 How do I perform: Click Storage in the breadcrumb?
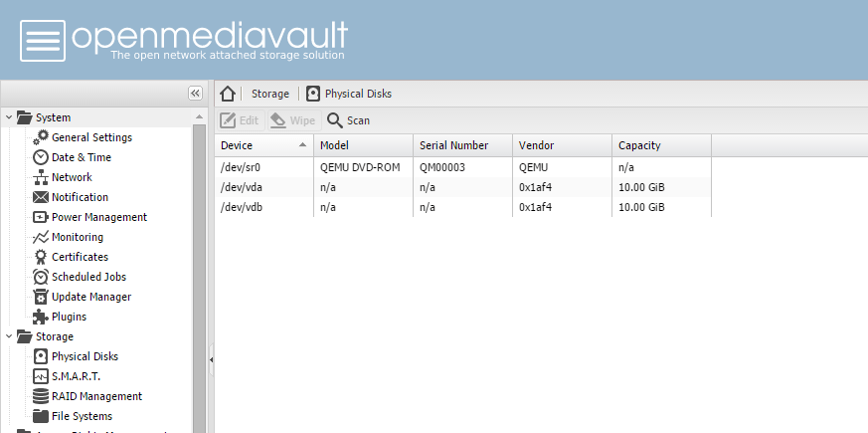270,94
